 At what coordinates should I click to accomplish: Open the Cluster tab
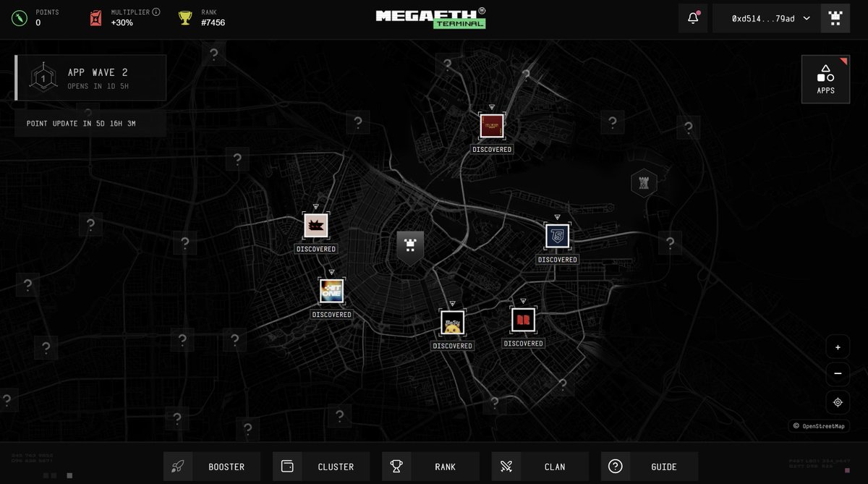(321, 467)
